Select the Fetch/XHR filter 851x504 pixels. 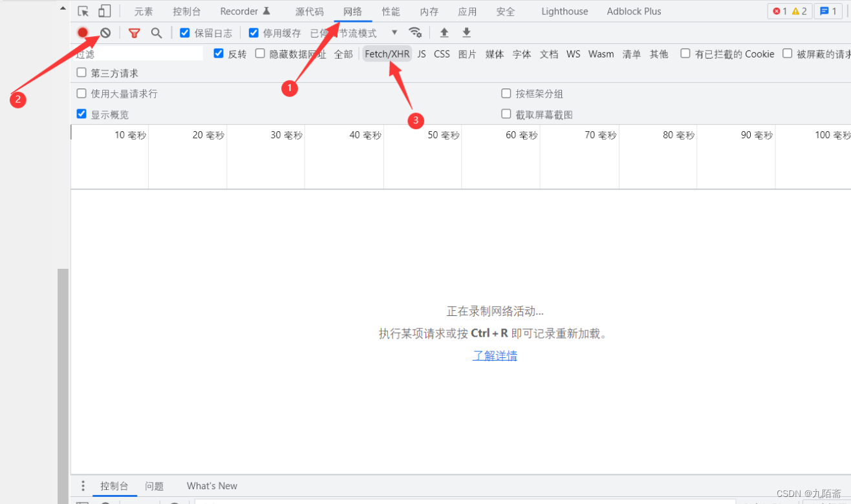pyautogui.click(x=387, y=54)
